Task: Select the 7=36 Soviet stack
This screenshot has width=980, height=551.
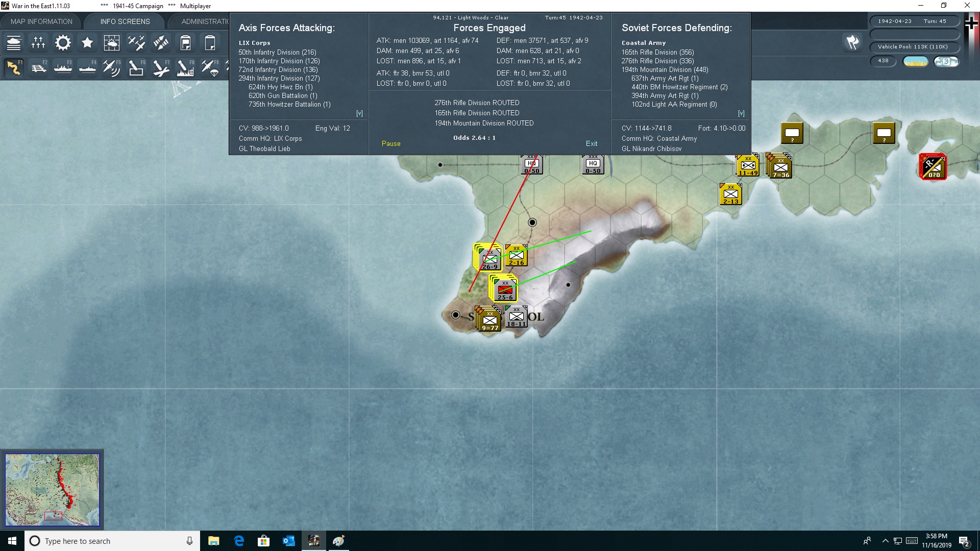Action: [779, 166]
